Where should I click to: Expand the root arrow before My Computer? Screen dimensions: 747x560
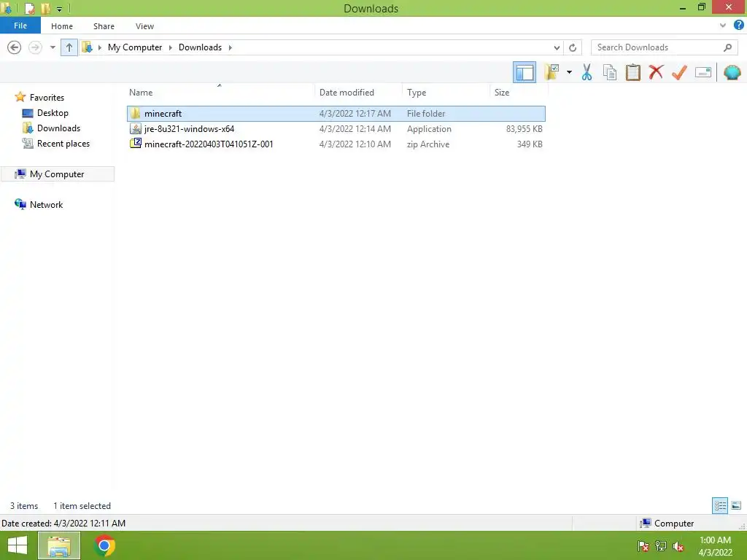tap(99, 47)
